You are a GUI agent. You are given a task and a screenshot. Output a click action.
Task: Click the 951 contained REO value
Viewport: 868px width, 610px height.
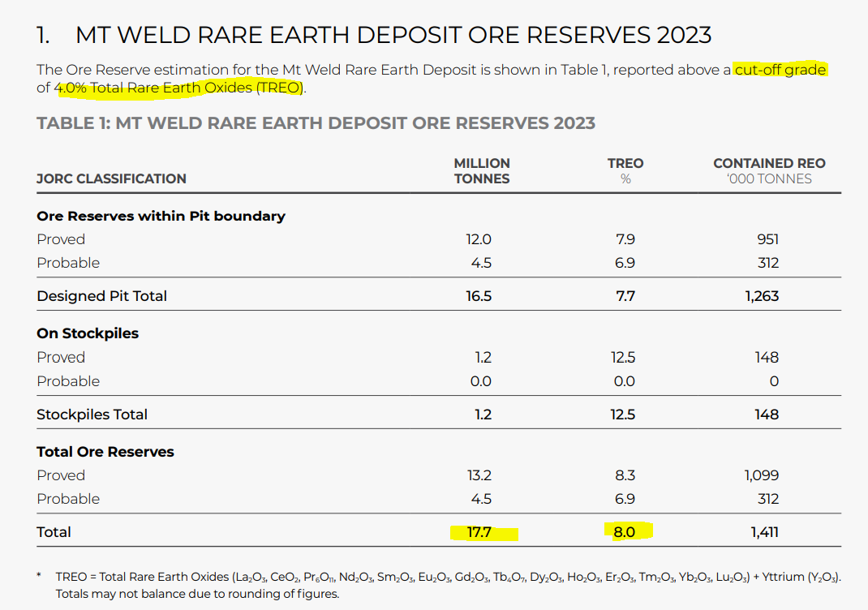[x=767, y=239]
